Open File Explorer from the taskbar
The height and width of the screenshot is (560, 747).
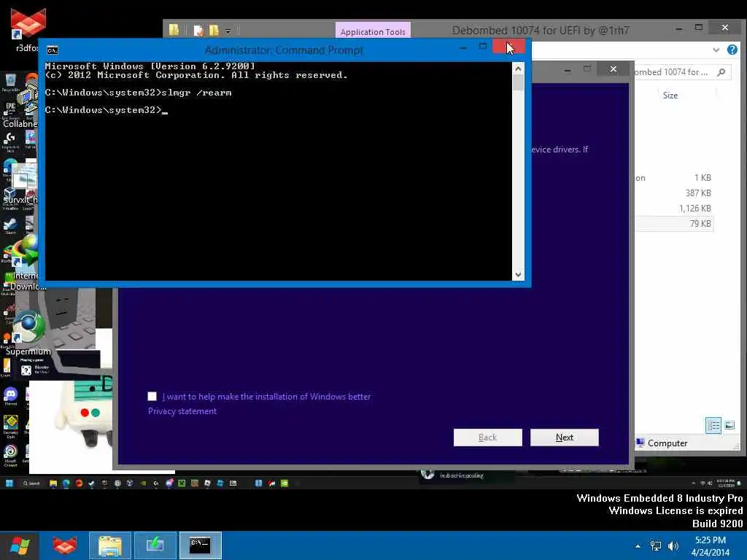pos(110,545)
